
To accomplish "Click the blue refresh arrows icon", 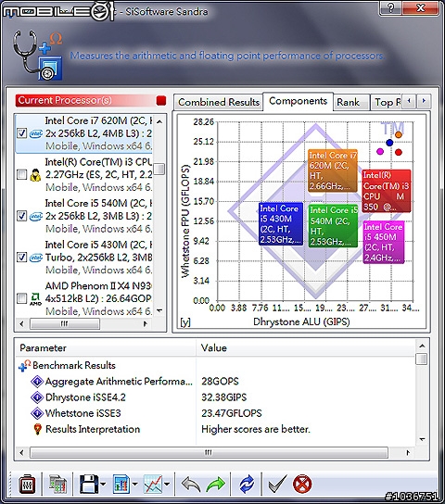I will pos(247,484).
